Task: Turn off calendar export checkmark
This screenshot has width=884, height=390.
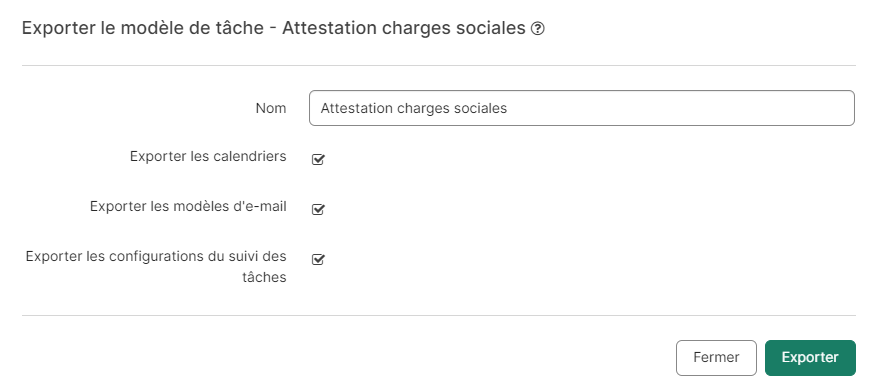Action: [x=318, y=159]
